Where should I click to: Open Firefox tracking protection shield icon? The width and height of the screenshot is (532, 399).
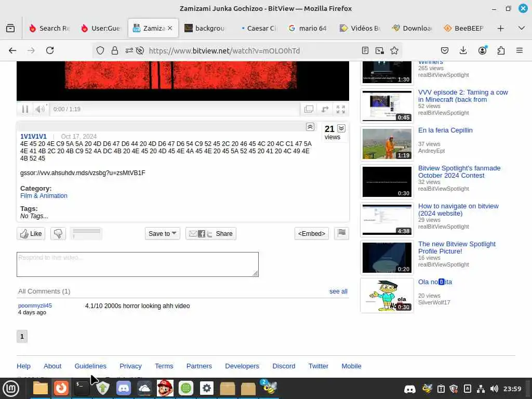click(x=100, y=50)
